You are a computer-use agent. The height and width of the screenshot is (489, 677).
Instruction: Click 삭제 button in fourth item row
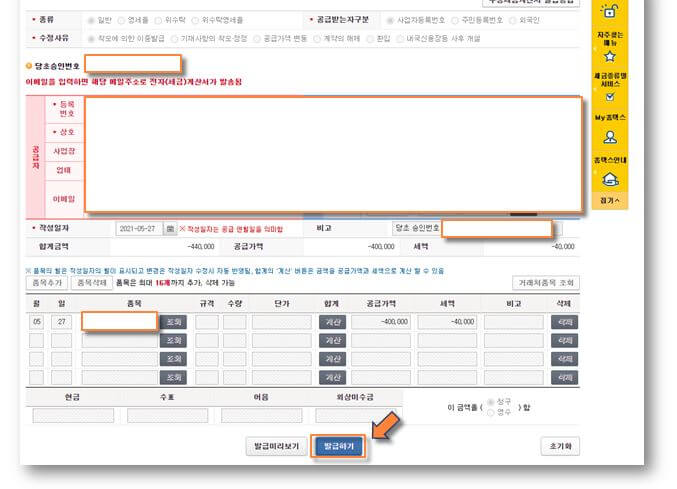564,378
